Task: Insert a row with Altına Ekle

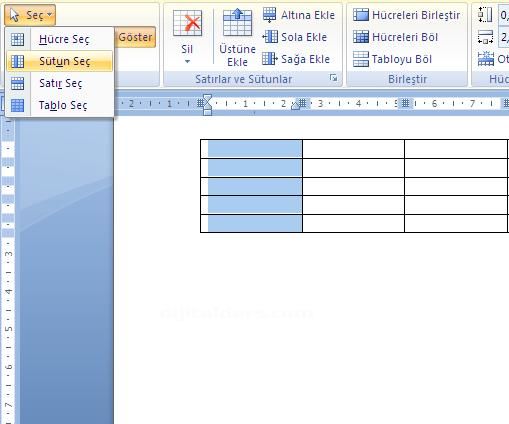Action: [299, 15]
